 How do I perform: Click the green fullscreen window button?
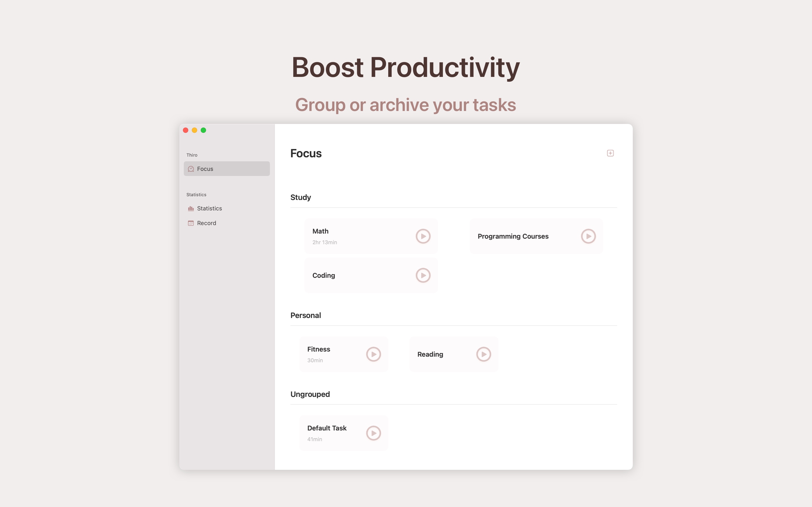click(203, 130)
